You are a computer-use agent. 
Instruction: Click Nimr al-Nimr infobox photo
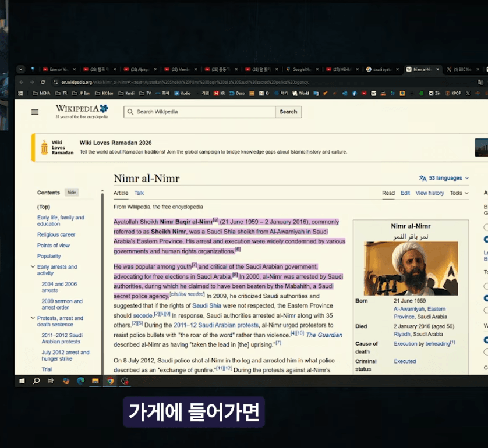click(411, 268)
